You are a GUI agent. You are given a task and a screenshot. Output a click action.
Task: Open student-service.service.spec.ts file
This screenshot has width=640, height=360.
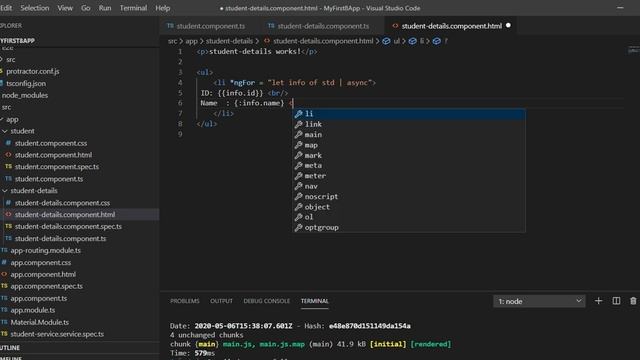pyautogui.click(x=57, y=334)
